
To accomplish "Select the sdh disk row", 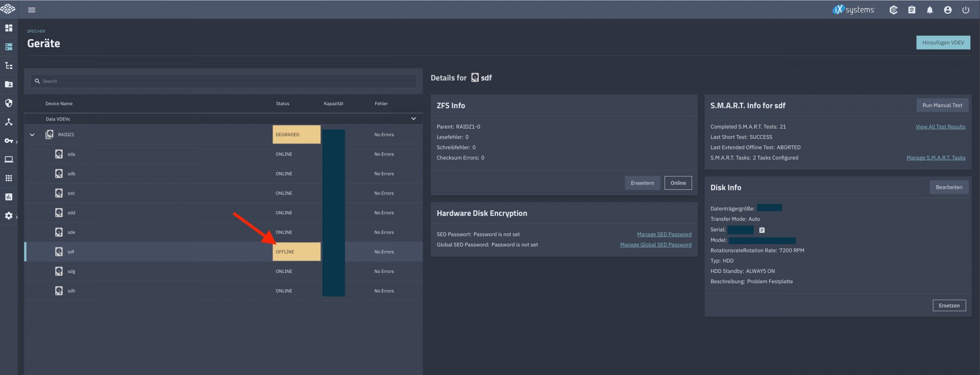I will pos(224,291).
